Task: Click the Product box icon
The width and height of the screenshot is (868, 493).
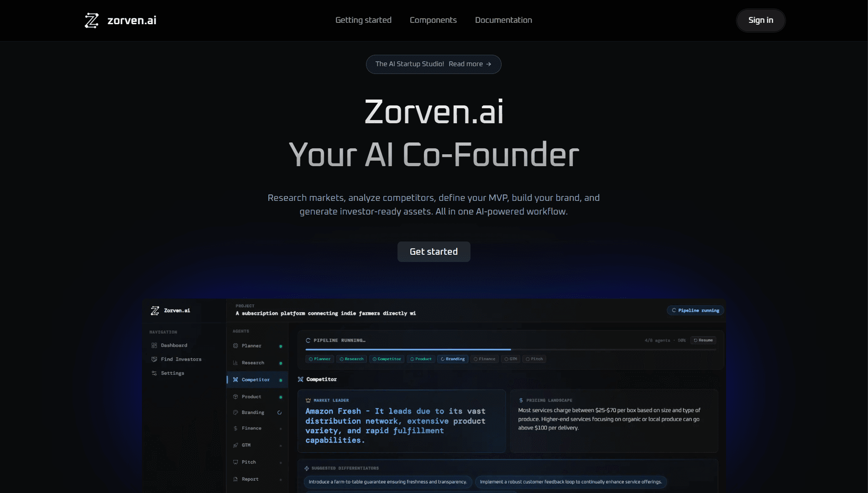Action: [x=235, y=397]
